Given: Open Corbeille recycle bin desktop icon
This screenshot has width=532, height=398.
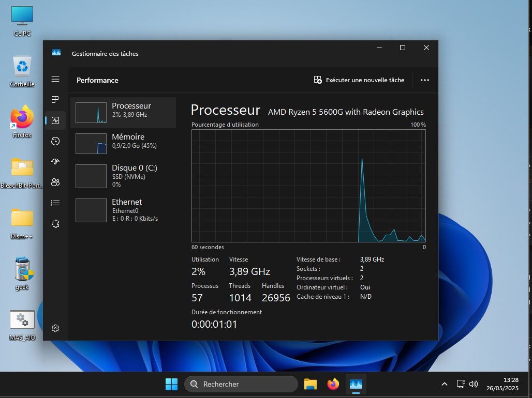Looking at the screenshot, I should pyautogui.click(x=22, y=72).
